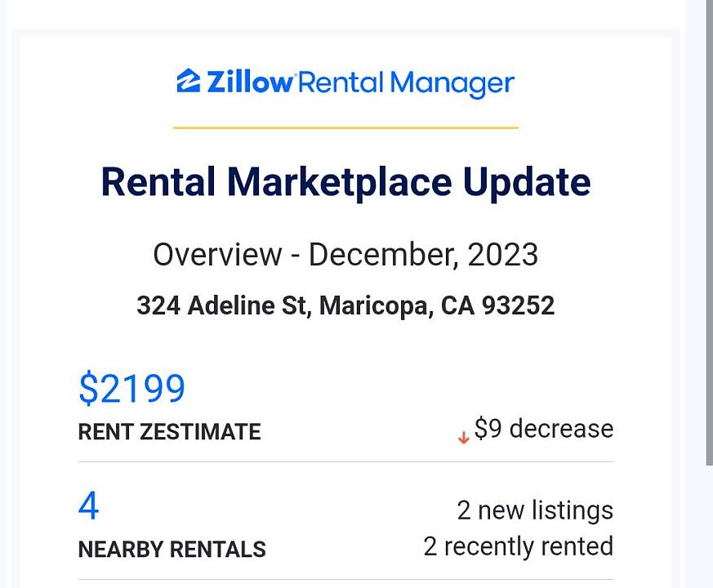The width and height of the screenshot is (713, 588).
Task: Click the $2199 rent estimate value
Action: [132, 389]
